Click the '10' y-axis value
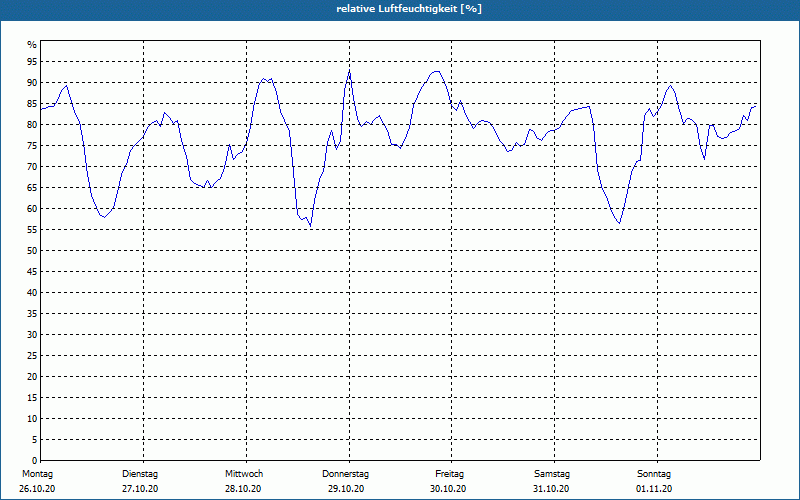The width and height of the screenshot is (800, 500). 32,419
